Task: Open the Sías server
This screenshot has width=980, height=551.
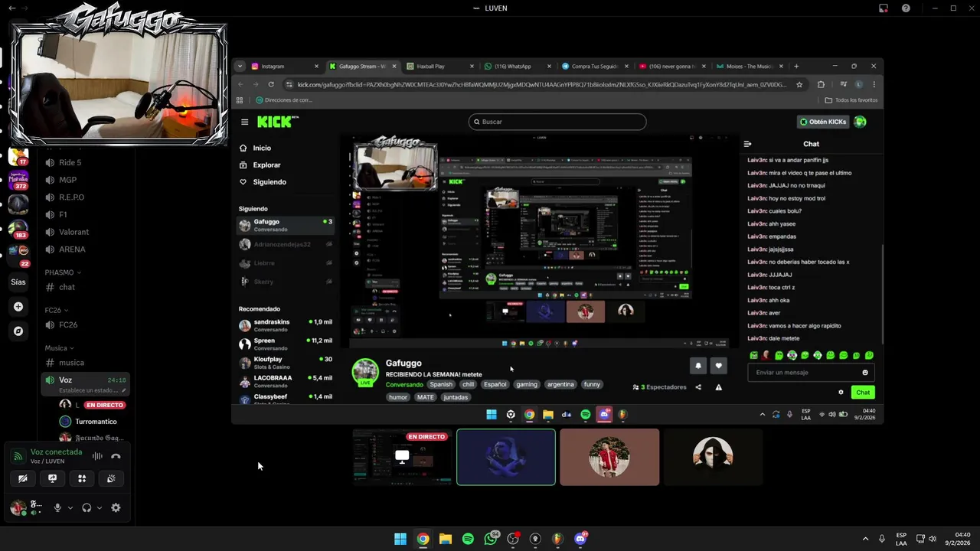Action: click(x=18, y=282)
